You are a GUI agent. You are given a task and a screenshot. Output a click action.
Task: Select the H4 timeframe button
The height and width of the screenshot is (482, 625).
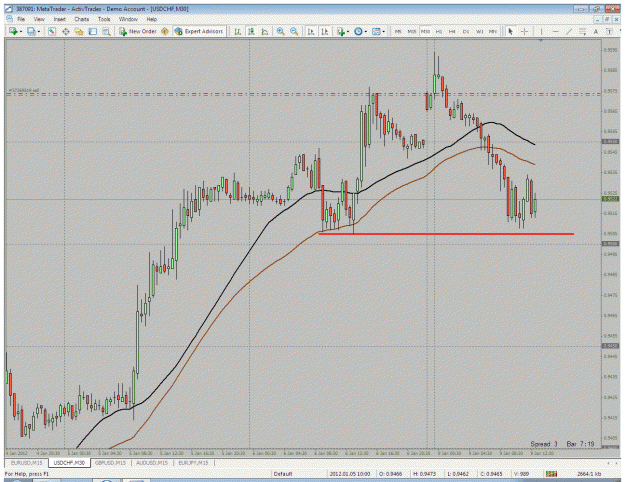(x=452, y=31)
